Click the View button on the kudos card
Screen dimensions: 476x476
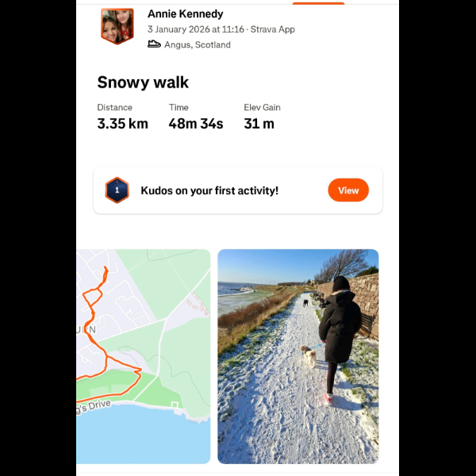tap(348, 190)
